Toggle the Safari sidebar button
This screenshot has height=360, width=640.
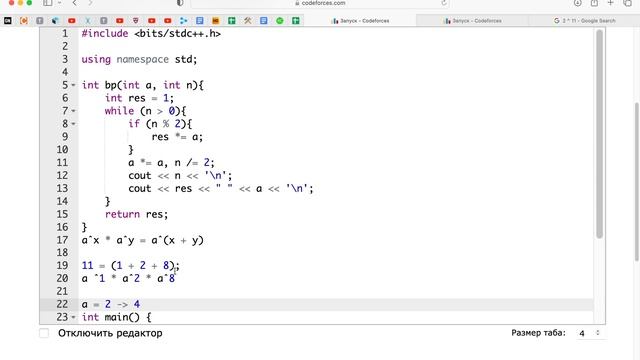pos(47,3)
